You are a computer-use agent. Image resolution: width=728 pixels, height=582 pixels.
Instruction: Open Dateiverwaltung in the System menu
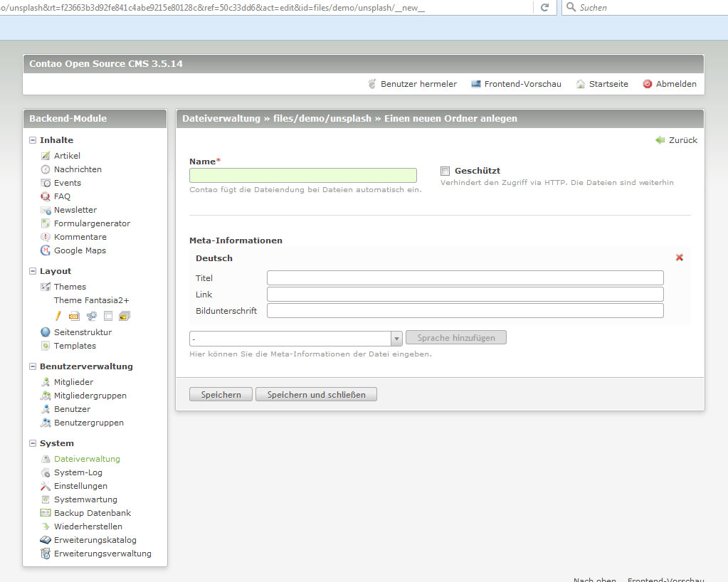87,459
